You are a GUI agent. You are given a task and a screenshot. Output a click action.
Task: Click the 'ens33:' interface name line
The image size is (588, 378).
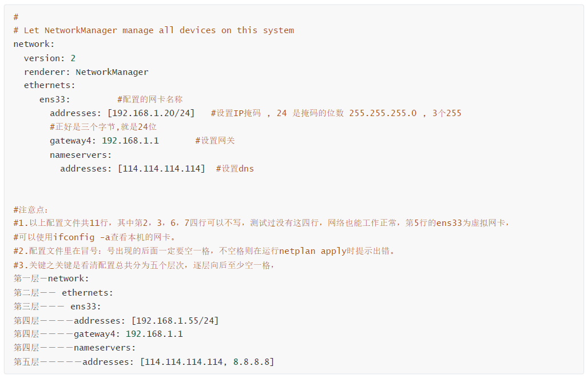pyautogui.click(x=55, y=100)
